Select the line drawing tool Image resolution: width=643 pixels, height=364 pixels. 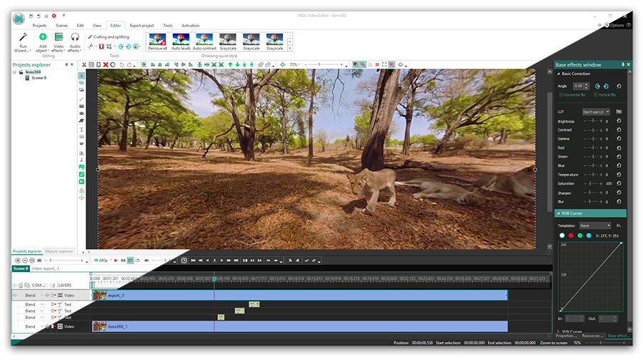point(81,99)
